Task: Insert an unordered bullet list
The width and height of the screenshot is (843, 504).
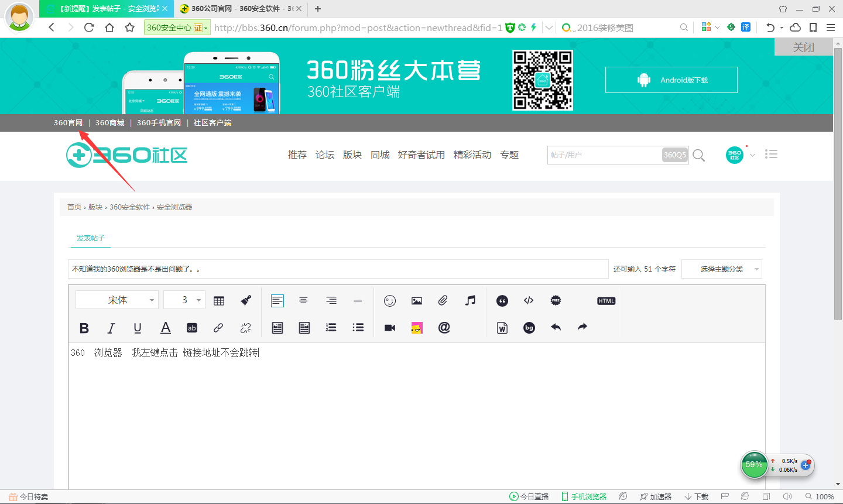Action: [x=358, y=328]
